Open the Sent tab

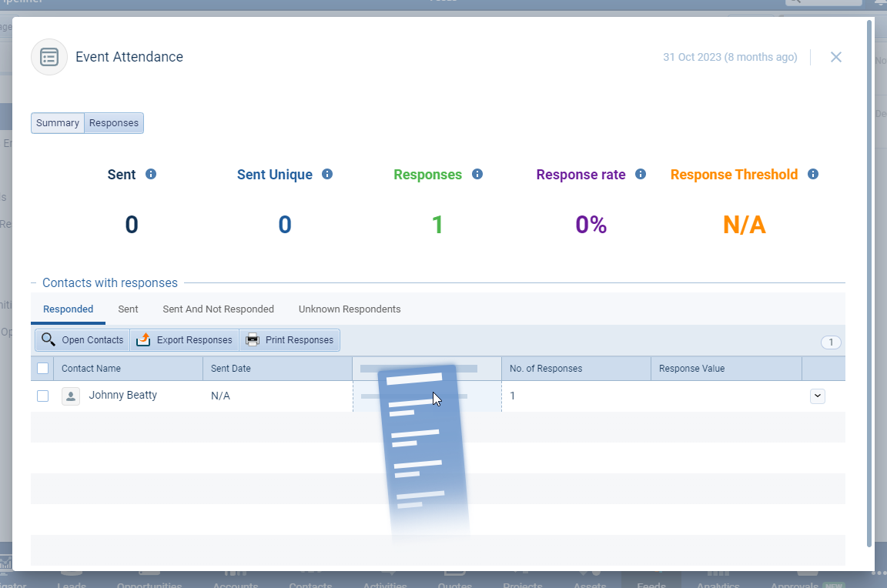129,309
